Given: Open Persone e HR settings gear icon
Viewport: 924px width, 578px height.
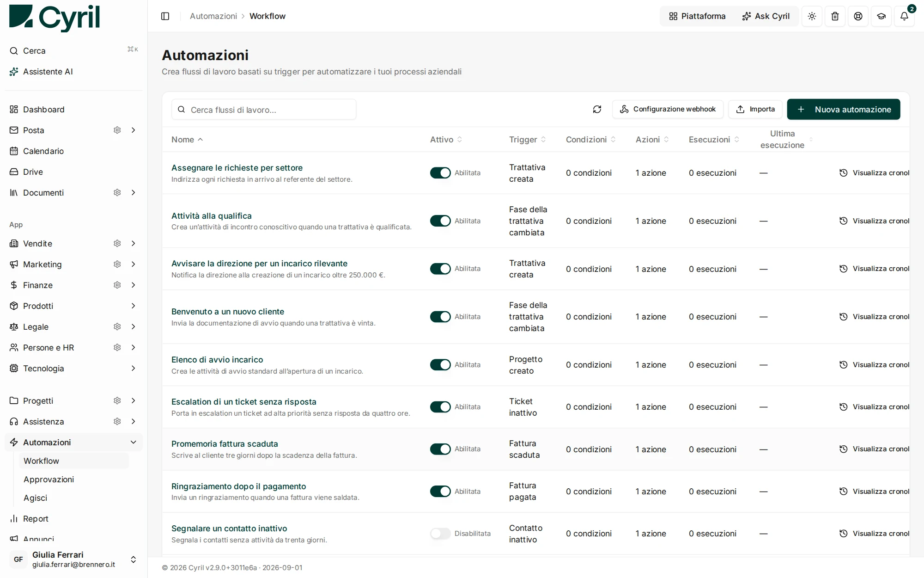Looking at the screenshot, I should [x=117, y=347].
